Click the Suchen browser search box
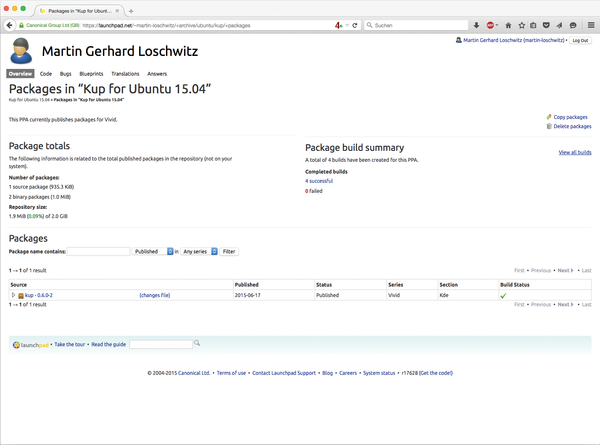 point(416,25)
